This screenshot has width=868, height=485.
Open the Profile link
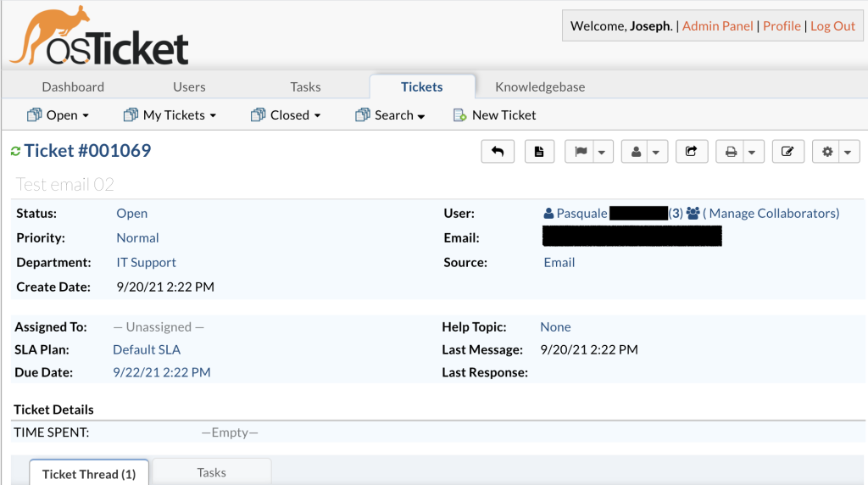pyautogui.click(x=782, y=26)
